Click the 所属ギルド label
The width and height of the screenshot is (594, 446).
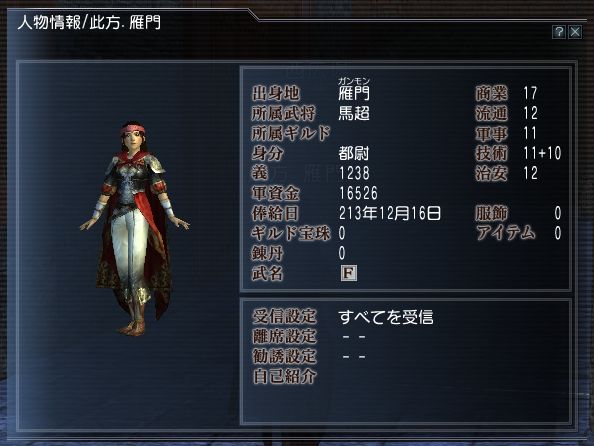pyautogui.click(x=291, y=133)
